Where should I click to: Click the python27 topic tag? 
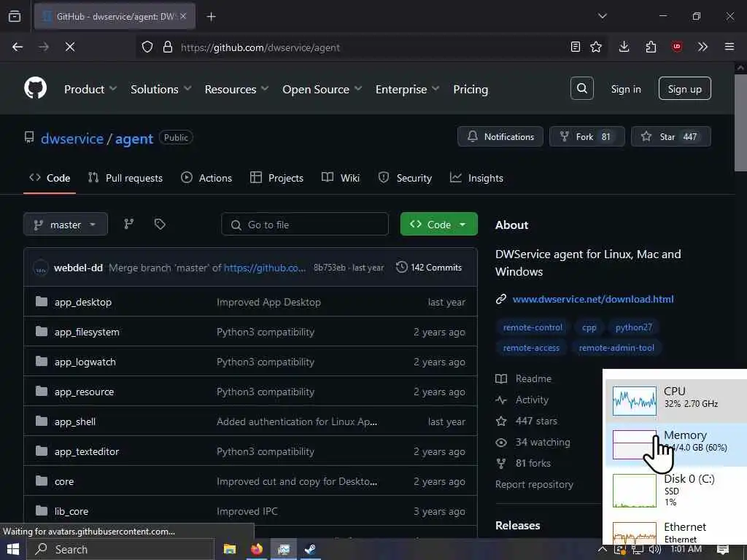point(633,327)
